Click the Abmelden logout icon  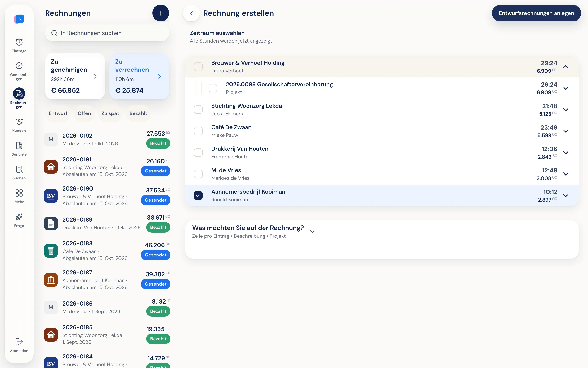click(19, 342)
